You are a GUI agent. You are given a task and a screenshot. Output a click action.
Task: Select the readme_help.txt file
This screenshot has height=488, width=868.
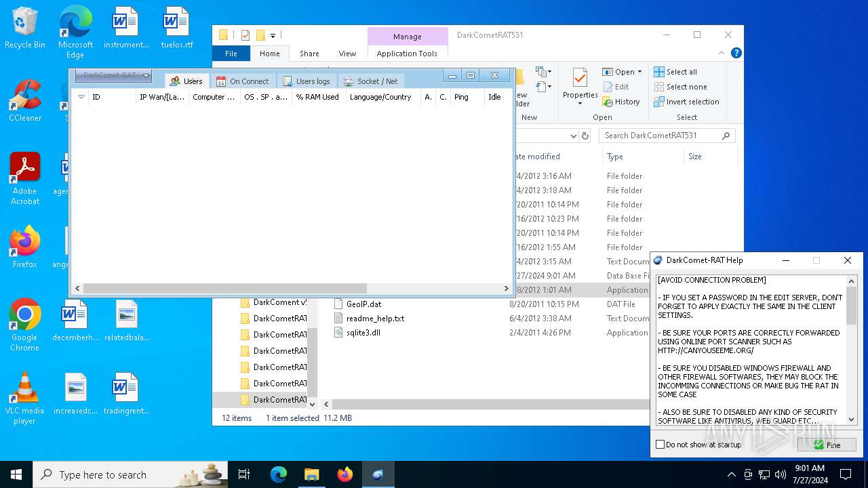(375, 319)
